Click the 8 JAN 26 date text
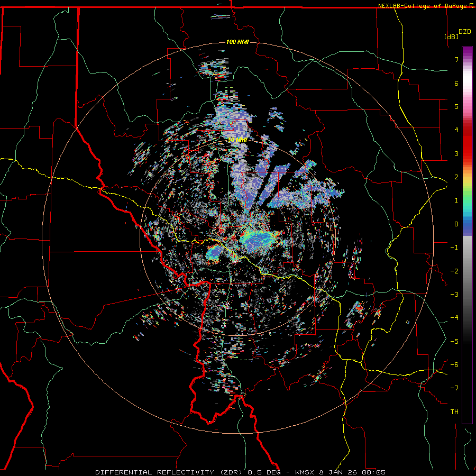 pyautogui.click(x=337, y=472)
